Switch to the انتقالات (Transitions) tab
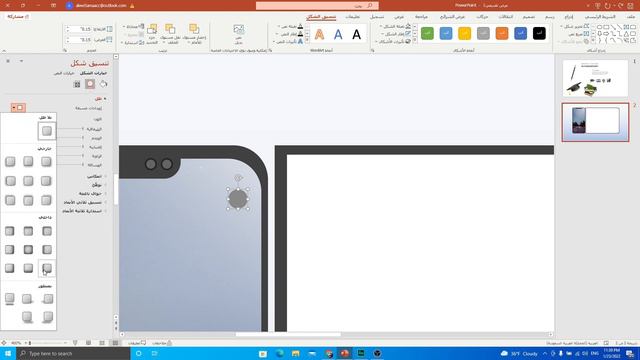The height and width of the screenshot is (360, 640). 506,17
